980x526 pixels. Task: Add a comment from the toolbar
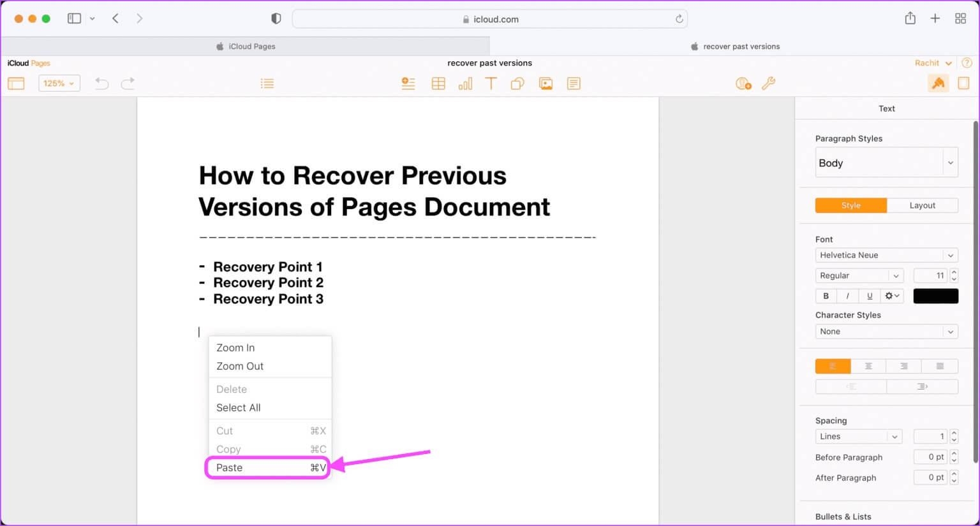pyautogui.click(x=574, y=84)
